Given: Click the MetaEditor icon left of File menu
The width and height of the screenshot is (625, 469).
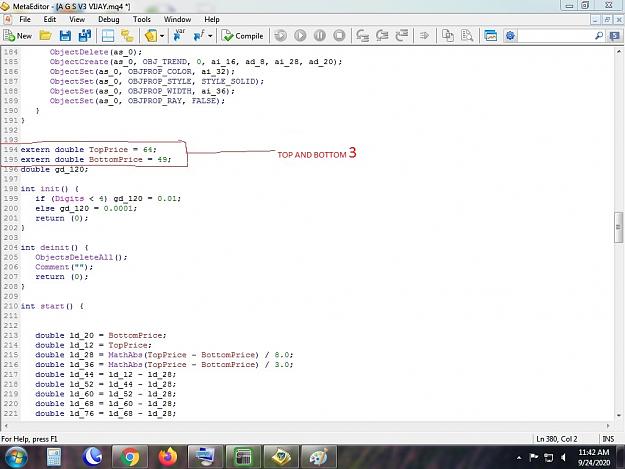Looking at the screenshot, I should coord(7,19).
